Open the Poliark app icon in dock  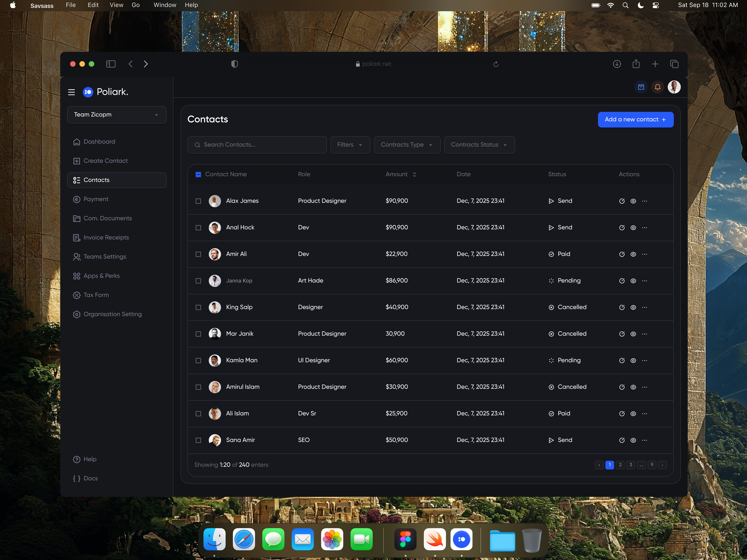click(461, 539)
